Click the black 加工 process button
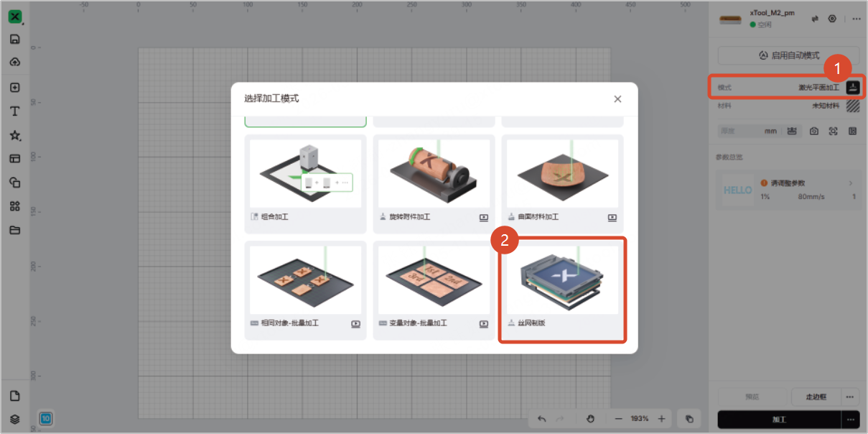Viewport: 868px width, 434px height. pyautogui.click(x=779, y=420)
